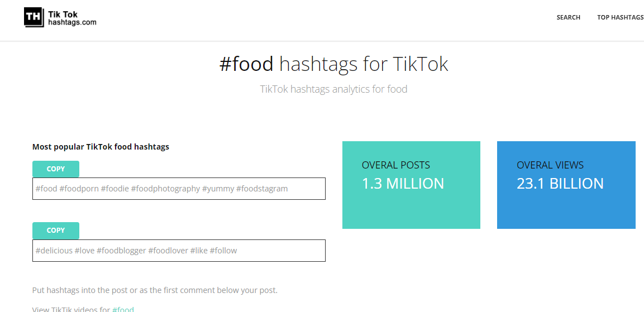644x312 pixels.
Task: Click the "View TikTik videos for" text
Action: pos(71,309)
